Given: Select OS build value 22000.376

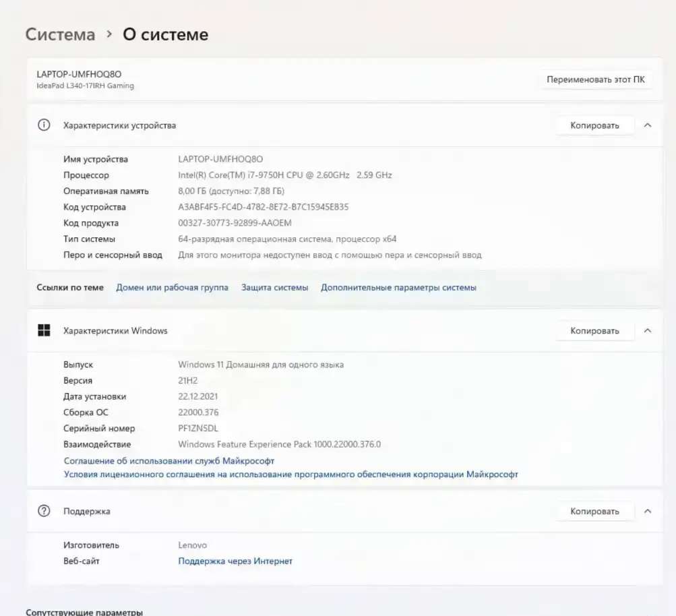Looking at the screenshot, I should click(x=198, y=412).
